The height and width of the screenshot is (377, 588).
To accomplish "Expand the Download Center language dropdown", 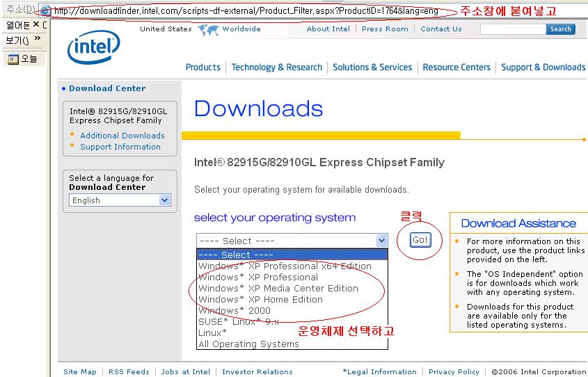I will coord(165,200).
